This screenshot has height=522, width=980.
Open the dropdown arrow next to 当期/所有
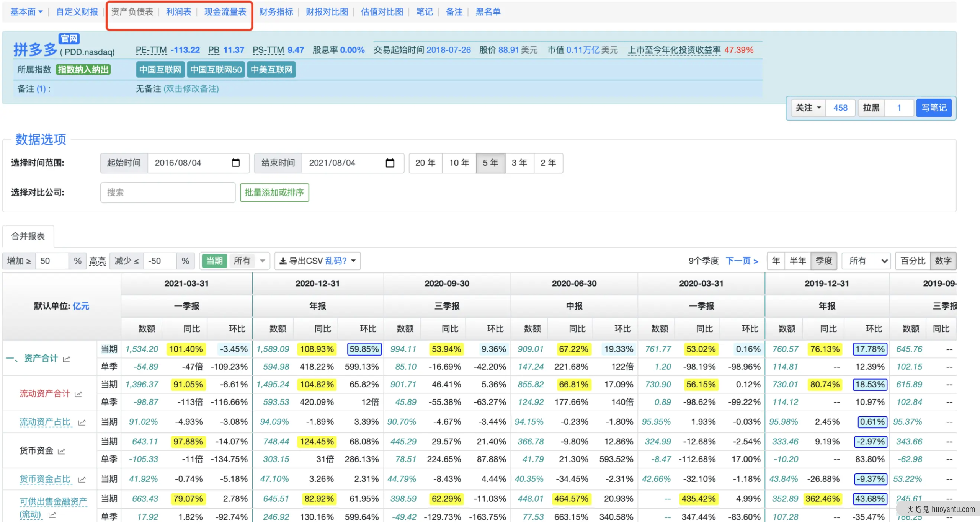point(263,261)
